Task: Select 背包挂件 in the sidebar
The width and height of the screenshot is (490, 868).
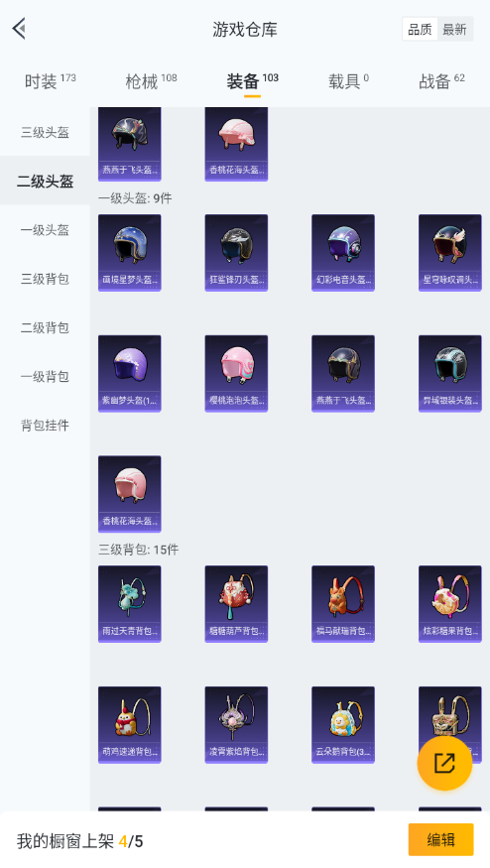Action: [x=45, y=426]
